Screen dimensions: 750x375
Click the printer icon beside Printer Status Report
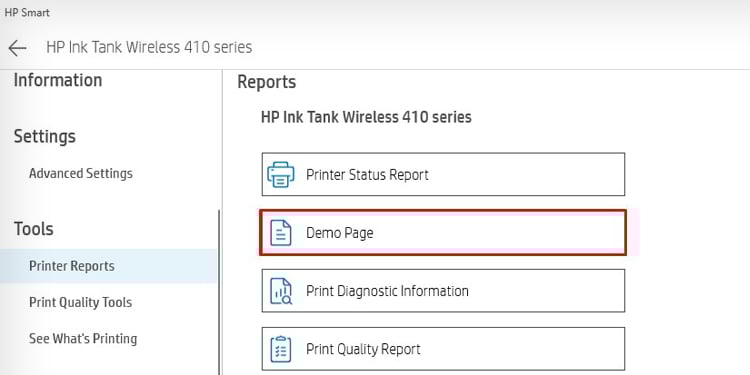(281, 175)
